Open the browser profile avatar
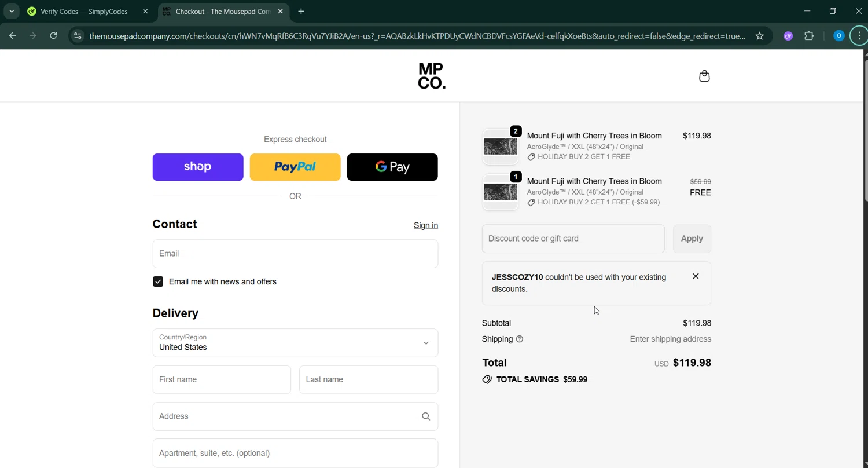 (838, 36)
